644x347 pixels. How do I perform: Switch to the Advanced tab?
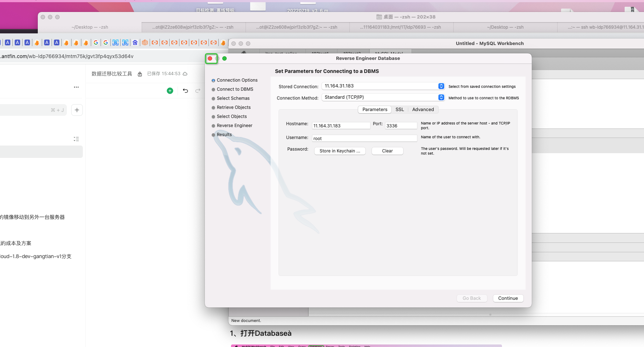[423, 110]
